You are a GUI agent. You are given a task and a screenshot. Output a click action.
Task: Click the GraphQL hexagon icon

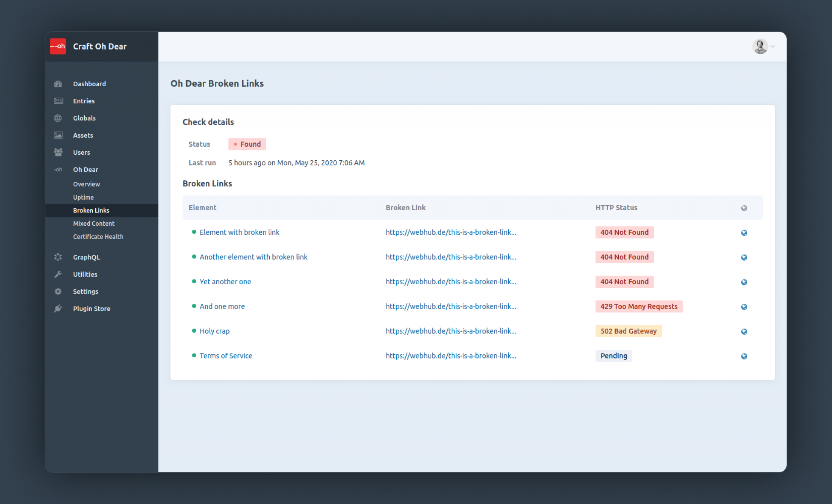(x=58, y=257)
